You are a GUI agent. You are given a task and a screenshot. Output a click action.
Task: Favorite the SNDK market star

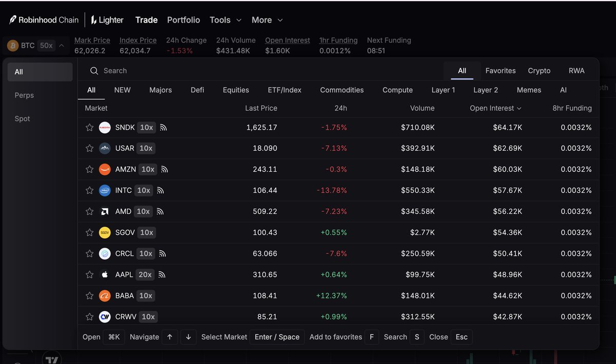89,127
